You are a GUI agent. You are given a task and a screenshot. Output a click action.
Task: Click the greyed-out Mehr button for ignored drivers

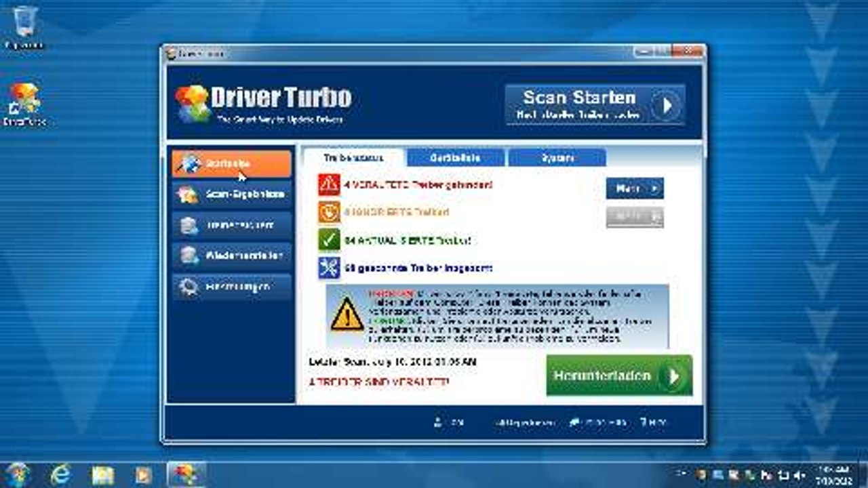click(635, 217)
